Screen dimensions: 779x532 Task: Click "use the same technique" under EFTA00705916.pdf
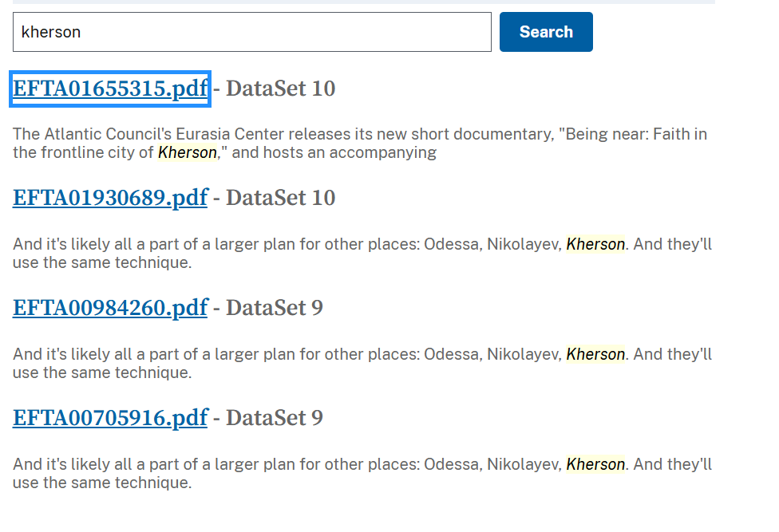point(102,483)
